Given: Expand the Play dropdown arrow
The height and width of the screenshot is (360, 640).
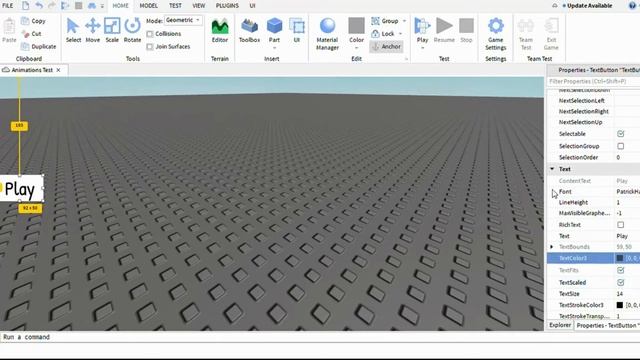Looking at the screenshot, I should tap(422, 48).
